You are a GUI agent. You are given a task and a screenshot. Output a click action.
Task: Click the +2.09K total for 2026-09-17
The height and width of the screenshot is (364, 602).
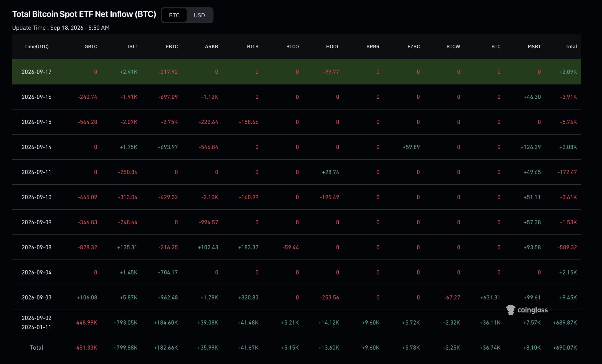(568, 72)
